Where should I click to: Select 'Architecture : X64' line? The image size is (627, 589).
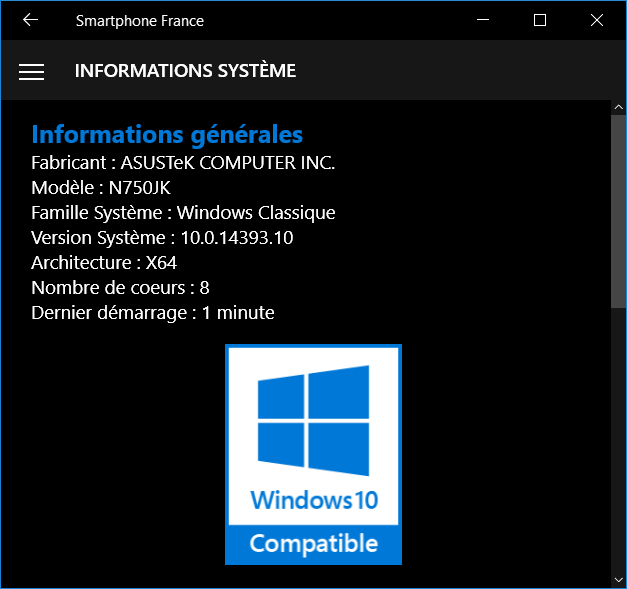(x=104, y=263)
